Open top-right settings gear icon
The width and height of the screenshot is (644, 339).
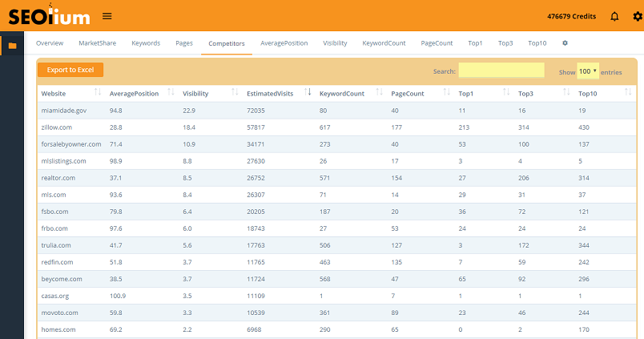pos(638,17)
